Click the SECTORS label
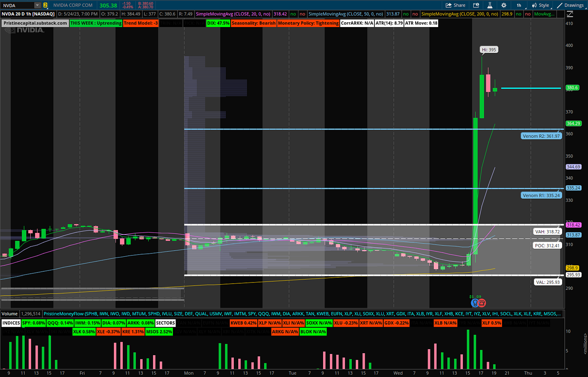The image size is (588, 377). tap(166, 323)
